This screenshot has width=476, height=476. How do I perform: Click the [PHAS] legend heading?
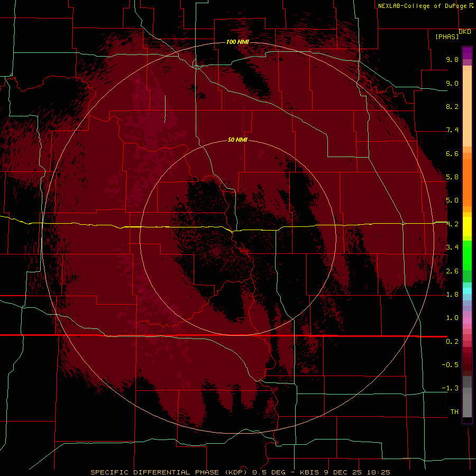pos(447,36)
